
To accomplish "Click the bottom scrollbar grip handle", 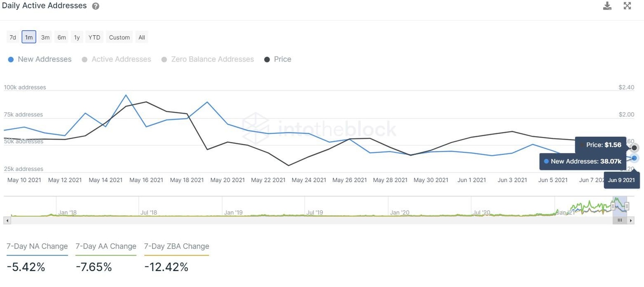I will pos(619,220).
